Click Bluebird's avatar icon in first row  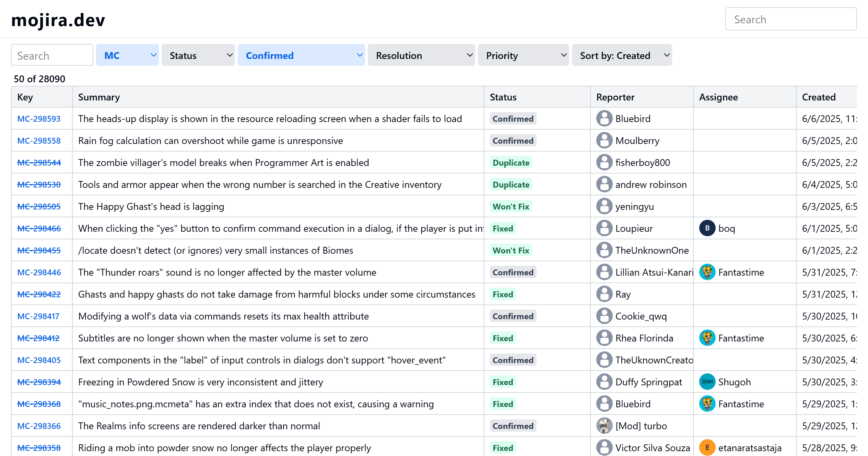[604, 119]
